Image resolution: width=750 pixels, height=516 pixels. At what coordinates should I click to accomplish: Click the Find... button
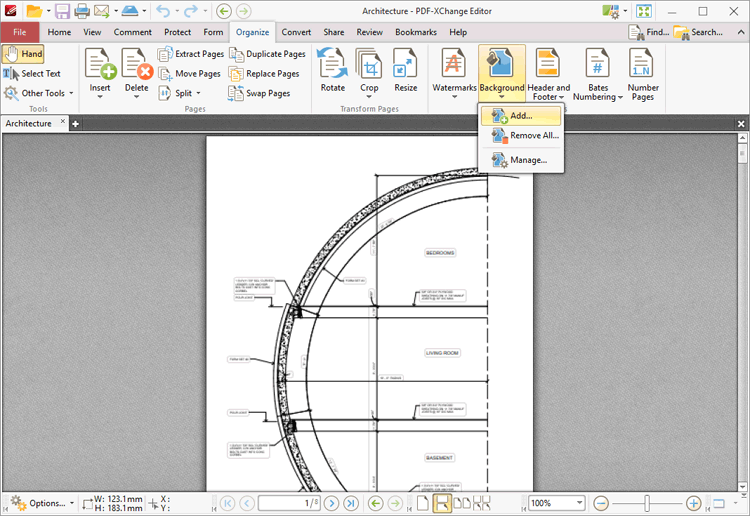pos(649,32)
